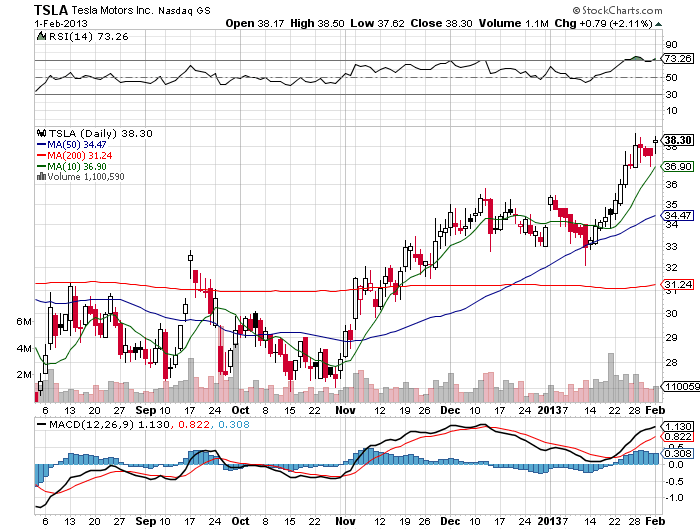Click the candlestick icon beside TSLA (Daily)
This screenshot has height=530, width=700.
click(x=42, y=133)
